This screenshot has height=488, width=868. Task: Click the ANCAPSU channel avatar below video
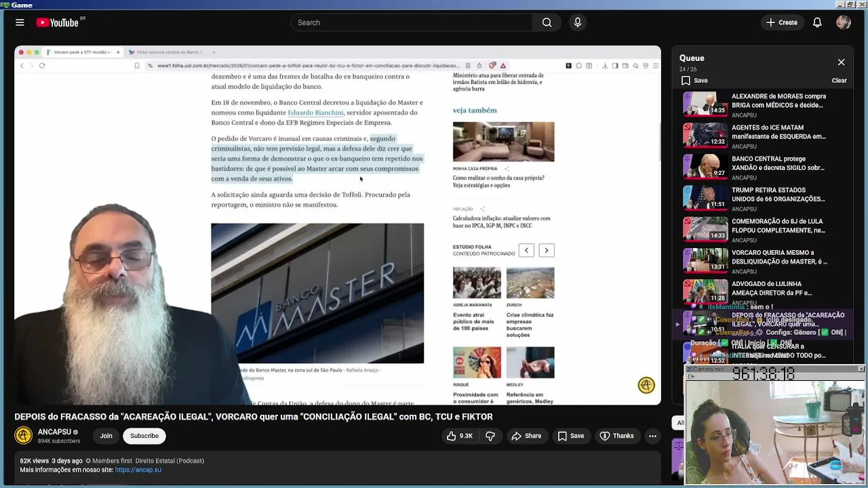pos(23,436)
